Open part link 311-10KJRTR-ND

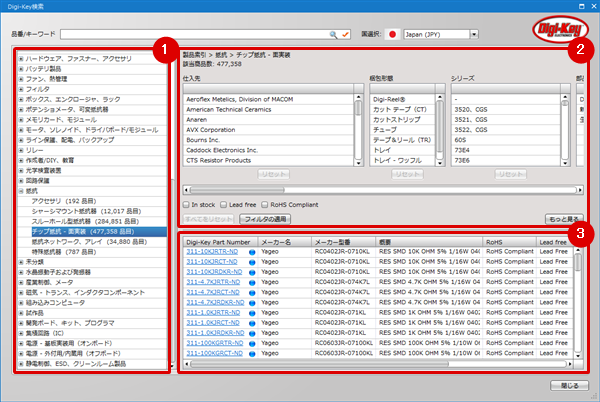coord(212,252)
